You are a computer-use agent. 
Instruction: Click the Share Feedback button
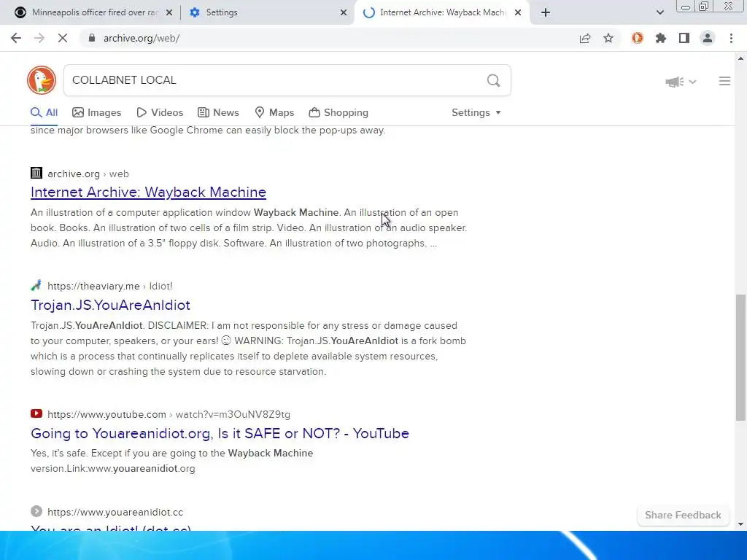click(683, 516)
